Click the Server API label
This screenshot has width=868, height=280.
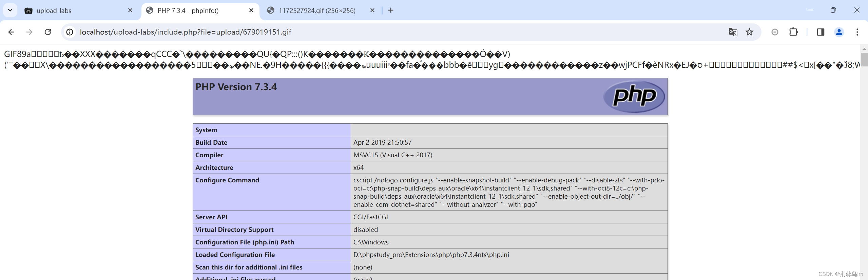coord(211,217)
